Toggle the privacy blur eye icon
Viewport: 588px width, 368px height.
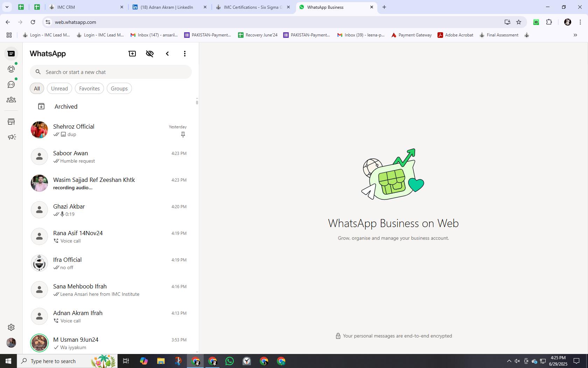tap(150, 54)
